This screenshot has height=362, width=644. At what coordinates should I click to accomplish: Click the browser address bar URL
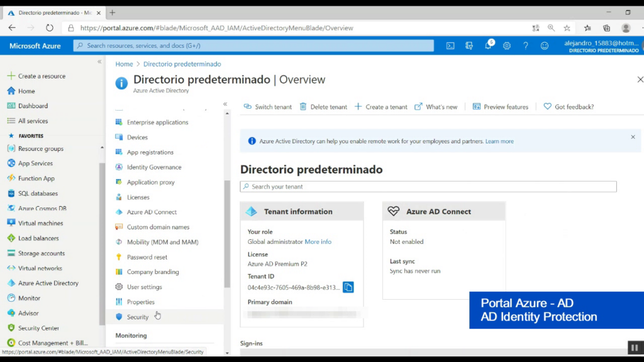217,28
